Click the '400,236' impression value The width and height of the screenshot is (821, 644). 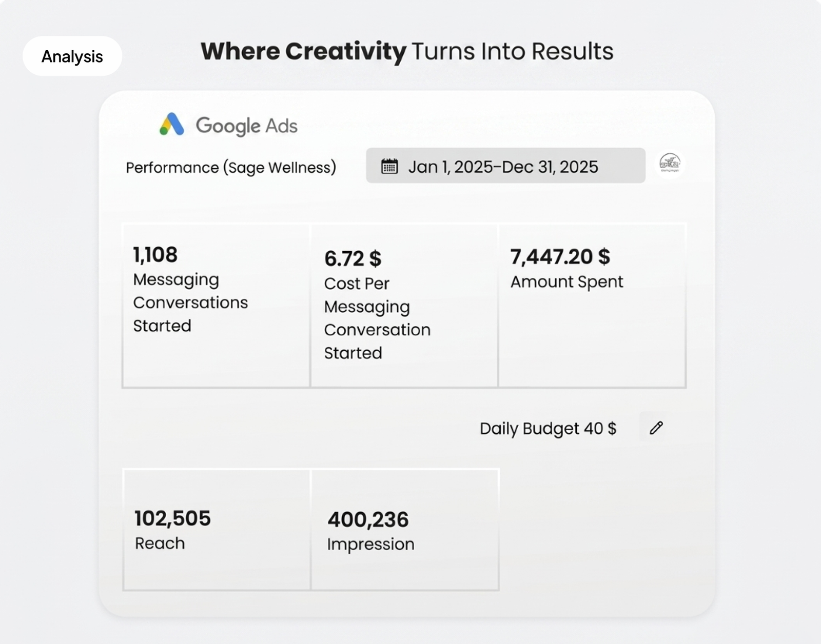368,519
